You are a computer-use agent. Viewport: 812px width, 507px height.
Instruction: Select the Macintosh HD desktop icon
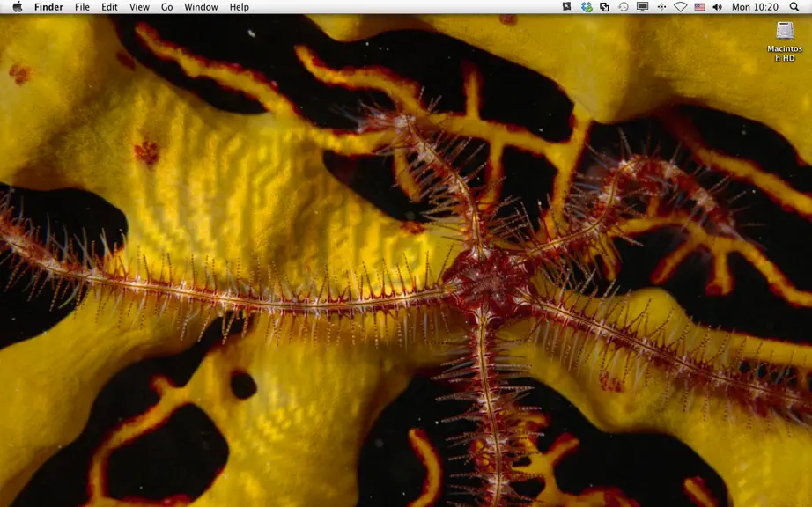(785, 41)
